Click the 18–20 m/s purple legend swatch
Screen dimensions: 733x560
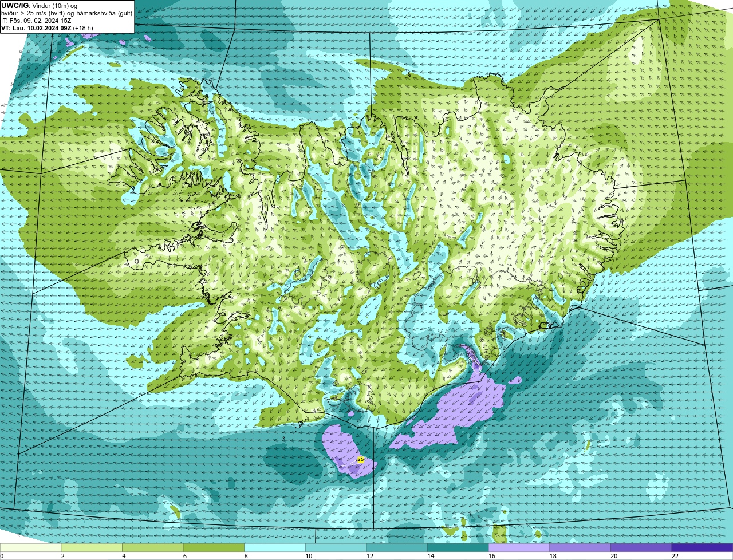click(580, 547)
